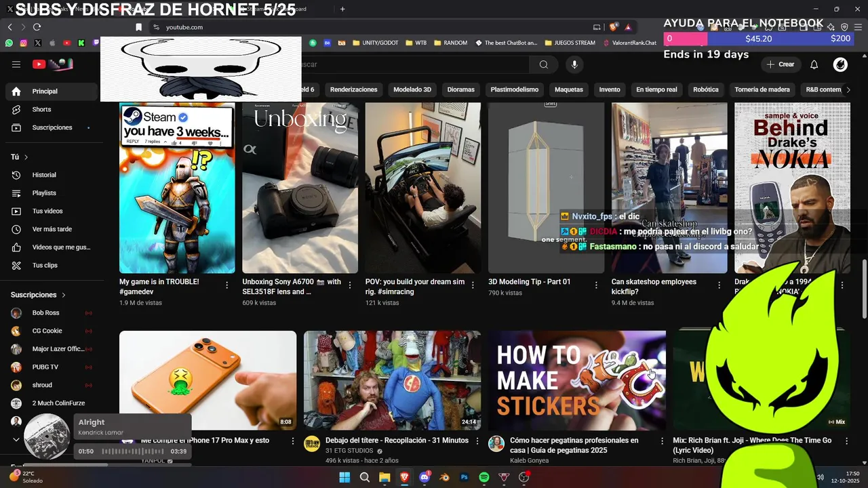Click the YouTube logo in the header
This screenshot has height=488, width=868.
pos(52,64)
